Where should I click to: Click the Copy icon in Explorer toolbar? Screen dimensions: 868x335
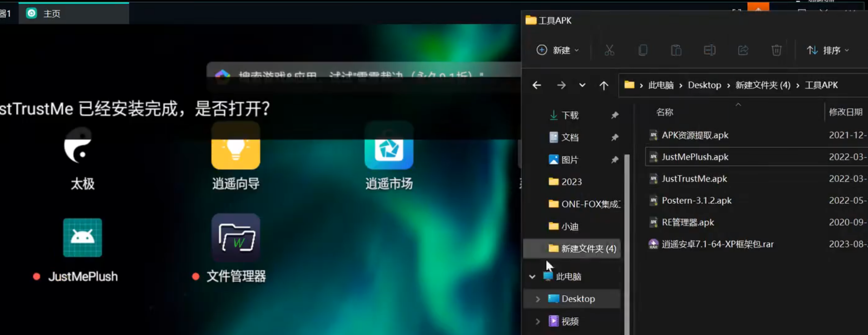(643, 50)
